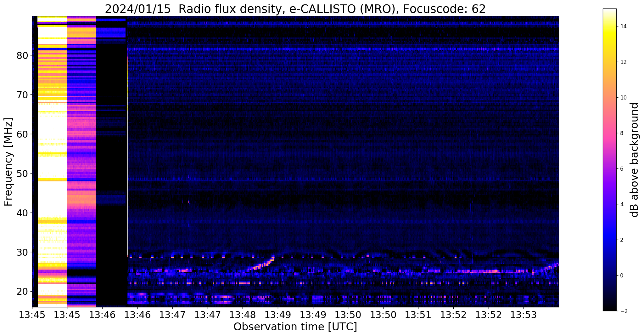This screenshot has height=336, width=644.
Task: Click the 80 tick on the frequency axis
Action: (22, 56)
